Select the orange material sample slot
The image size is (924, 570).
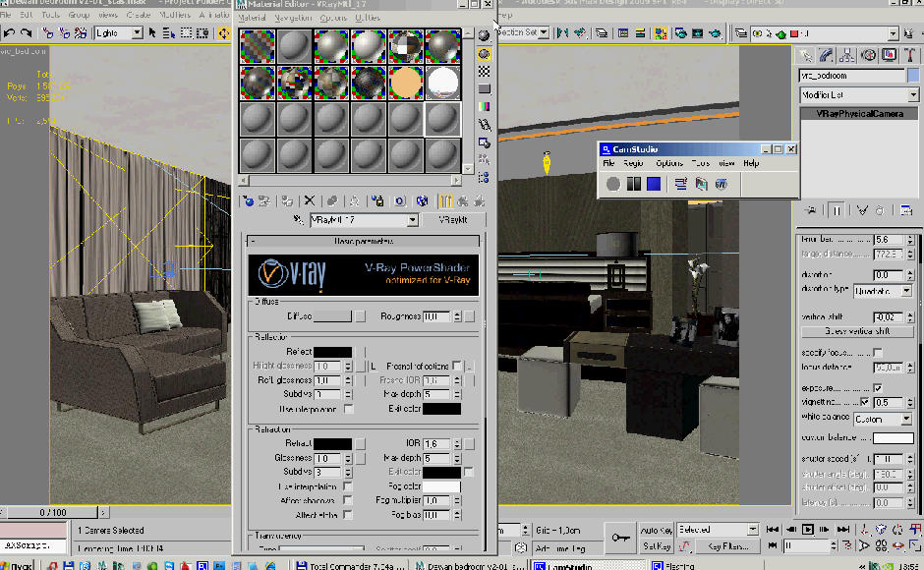pyautogui.click(x=405, y=83)
